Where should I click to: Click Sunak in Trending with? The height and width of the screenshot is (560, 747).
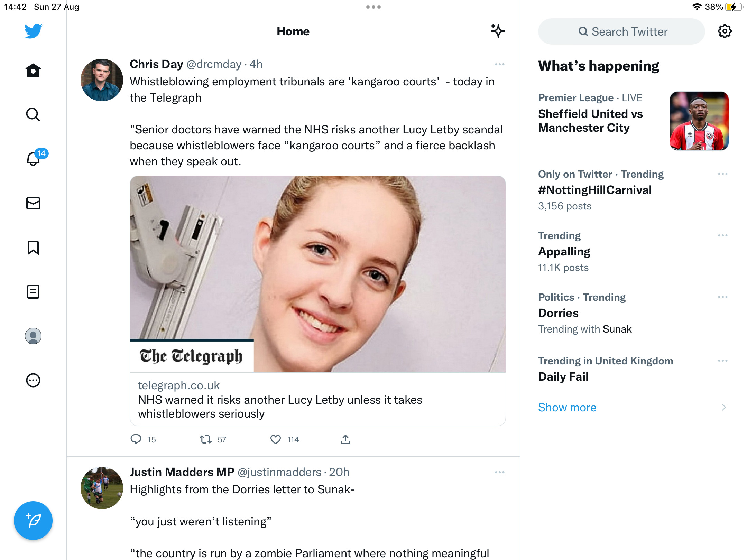[x=617, y=329]
